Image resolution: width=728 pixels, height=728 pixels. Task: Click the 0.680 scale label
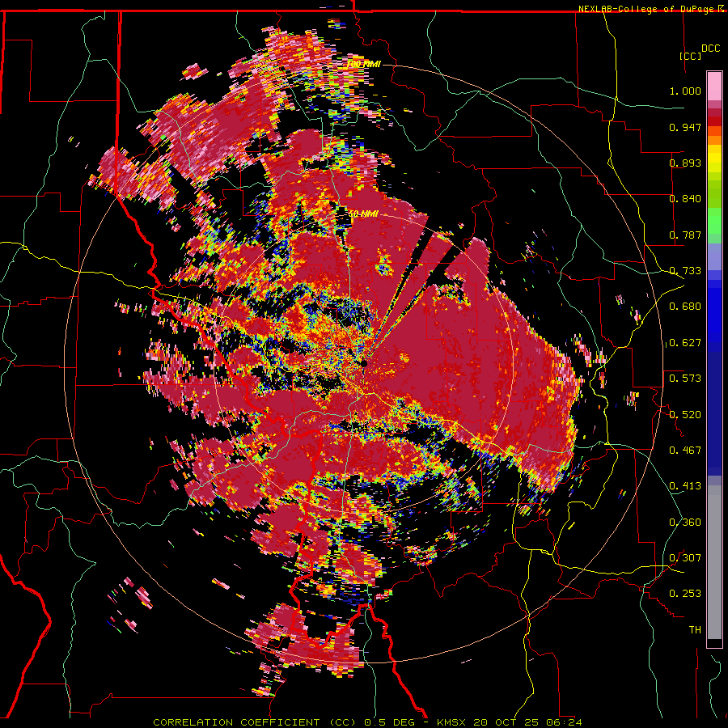click(x=685, y=307)
